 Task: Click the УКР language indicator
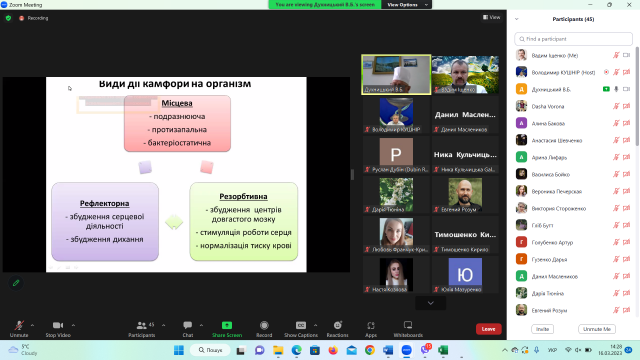[552, 350]
